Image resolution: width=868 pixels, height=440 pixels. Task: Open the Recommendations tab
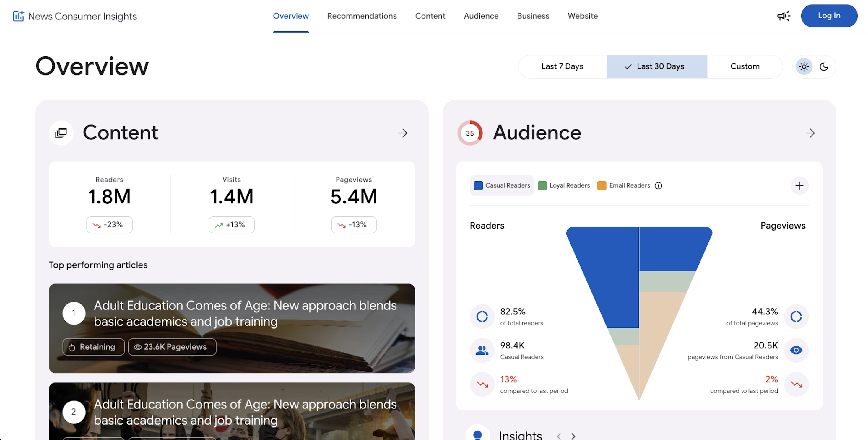[362, 16]
